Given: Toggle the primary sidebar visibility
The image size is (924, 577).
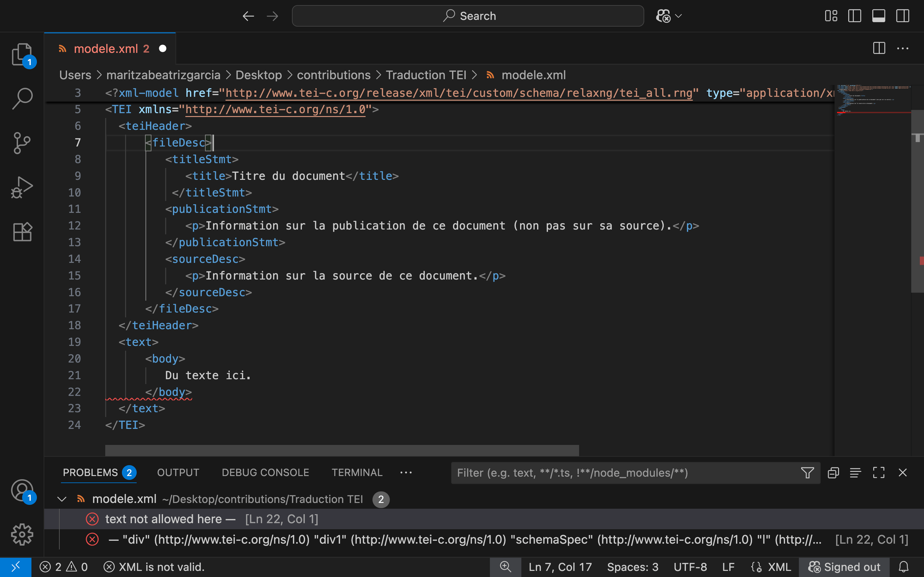Looking at the screenshot, I should click(x=854, y=16).
